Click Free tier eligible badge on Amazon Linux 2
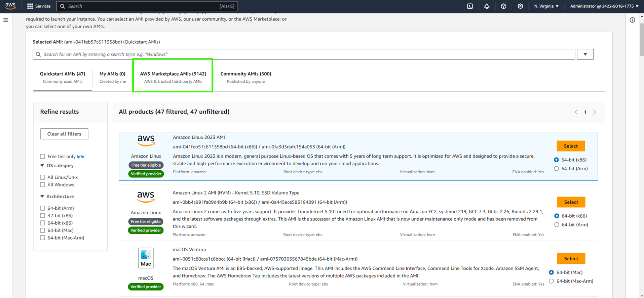 click(146, 221)
